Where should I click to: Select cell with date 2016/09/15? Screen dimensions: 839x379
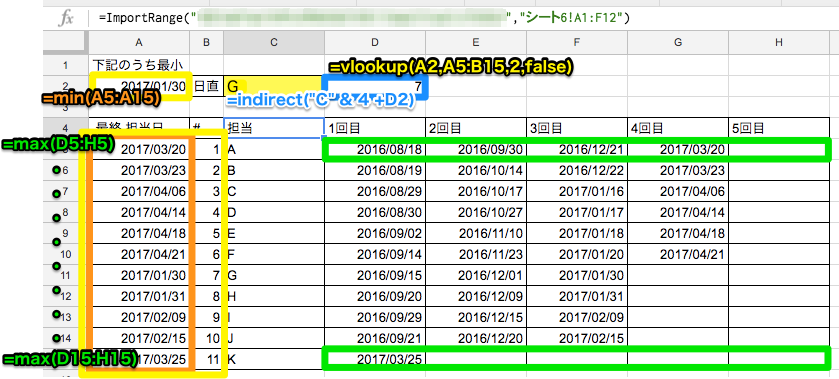375,275
